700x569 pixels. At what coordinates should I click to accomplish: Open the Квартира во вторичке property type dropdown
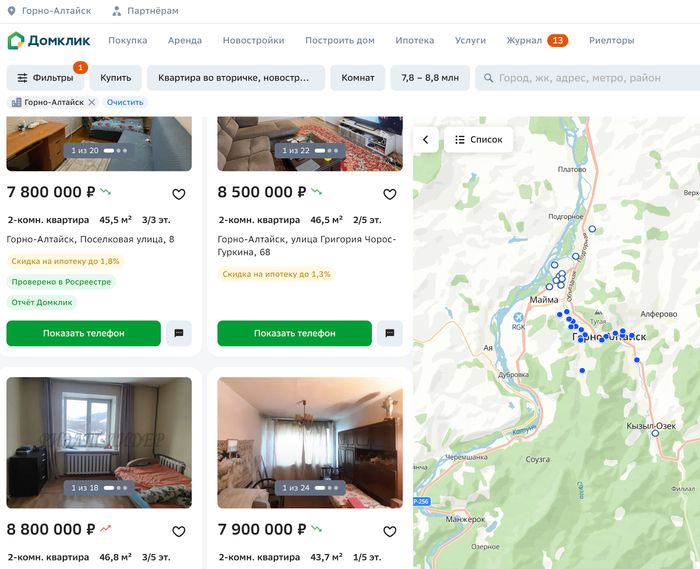pos(235,78)
